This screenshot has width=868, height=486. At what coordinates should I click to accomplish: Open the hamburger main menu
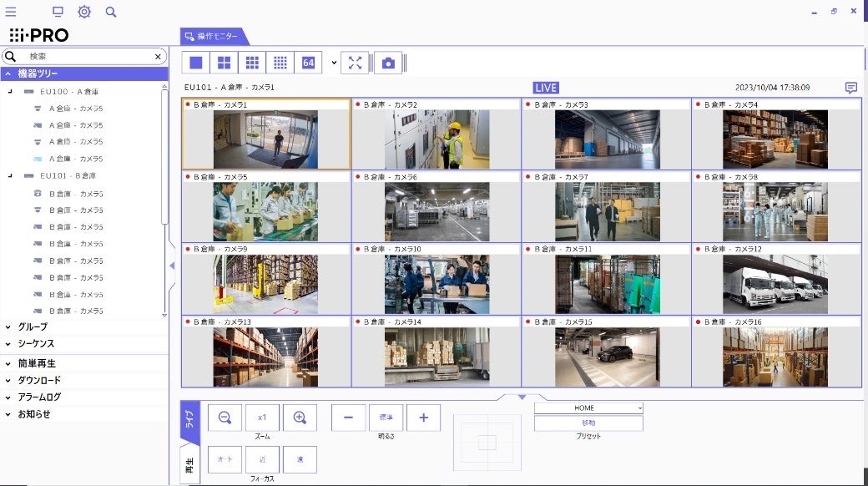click(x=11, y=12)
